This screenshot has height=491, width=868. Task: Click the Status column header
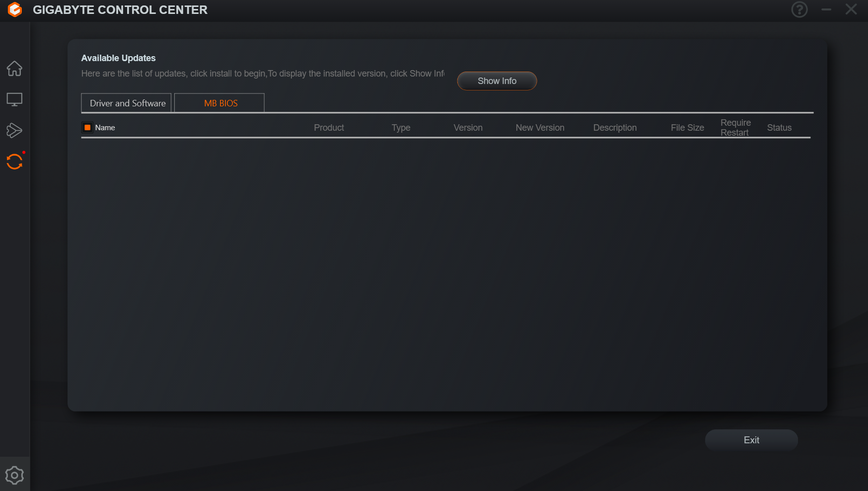(779, 128)
